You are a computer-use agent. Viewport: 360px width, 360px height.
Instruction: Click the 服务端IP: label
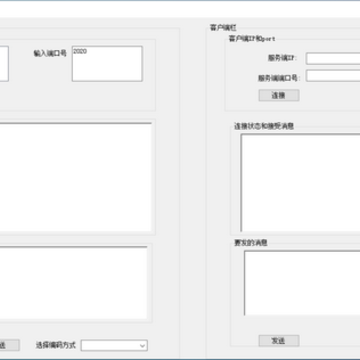click(283, 58)
